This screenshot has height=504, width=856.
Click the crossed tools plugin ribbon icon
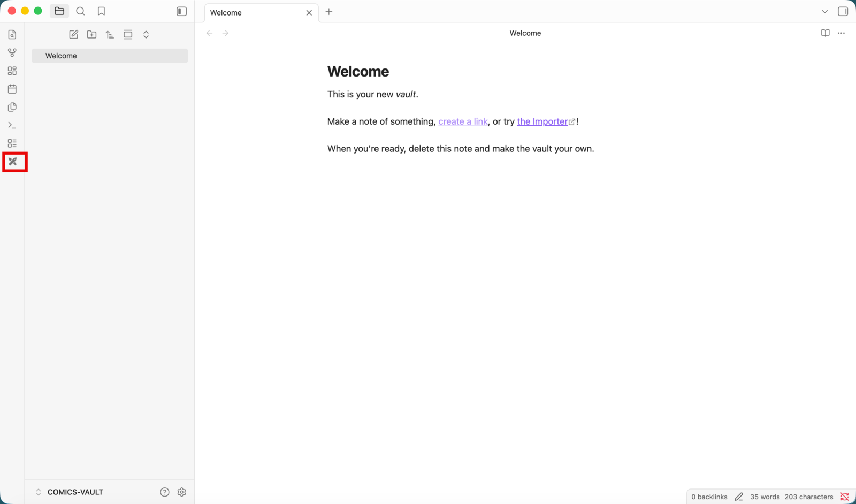pos(13,162)
